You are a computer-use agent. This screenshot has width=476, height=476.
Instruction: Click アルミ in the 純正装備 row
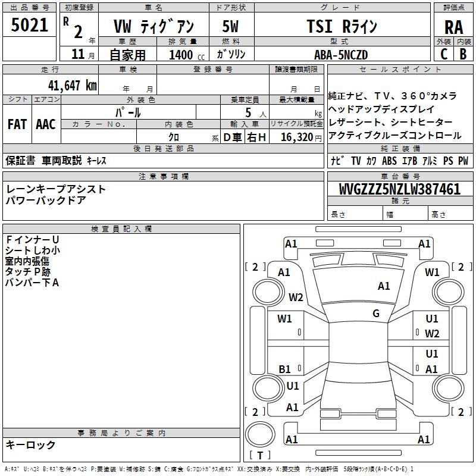click(x=430, y=161)
